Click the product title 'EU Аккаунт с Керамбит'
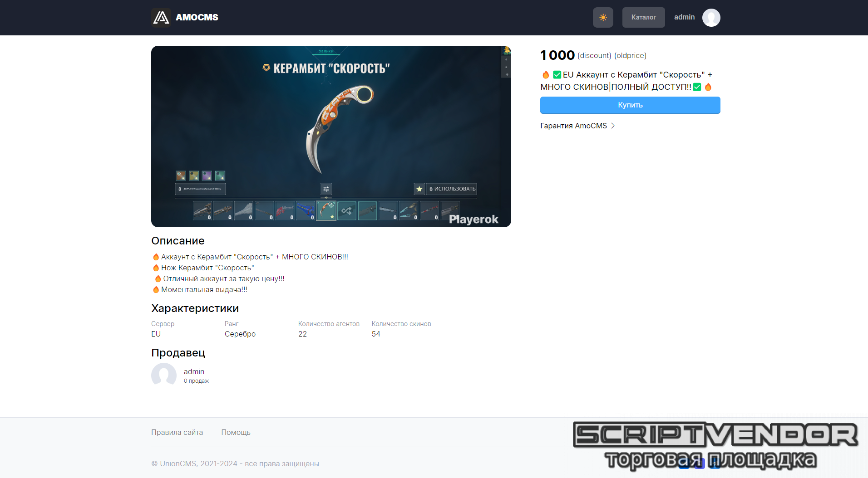868x478 pixels. point(626,81)
